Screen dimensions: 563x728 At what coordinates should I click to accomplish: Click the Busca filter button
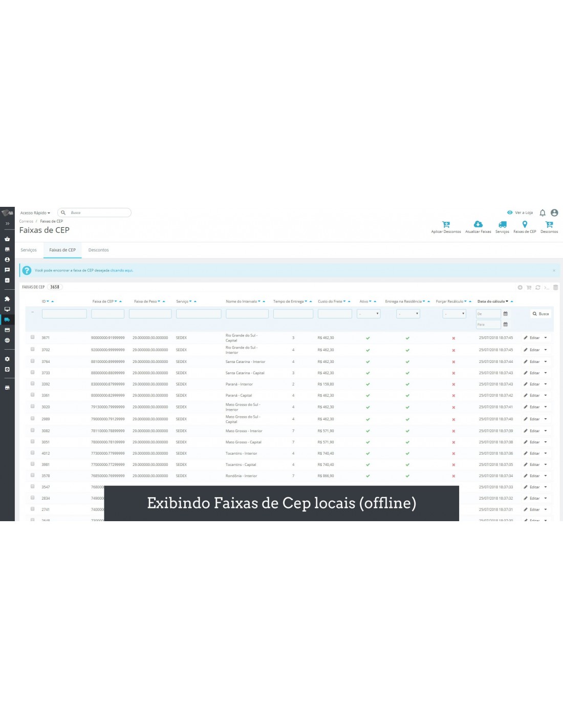(x=540, y=314)
